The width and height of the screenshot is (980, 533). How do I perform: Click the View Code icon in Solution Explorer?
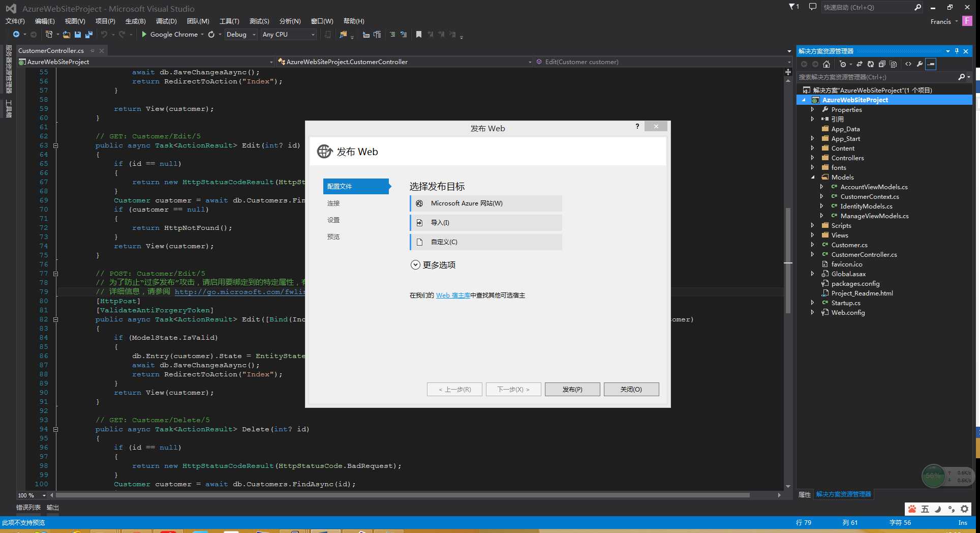click(908, 64)
